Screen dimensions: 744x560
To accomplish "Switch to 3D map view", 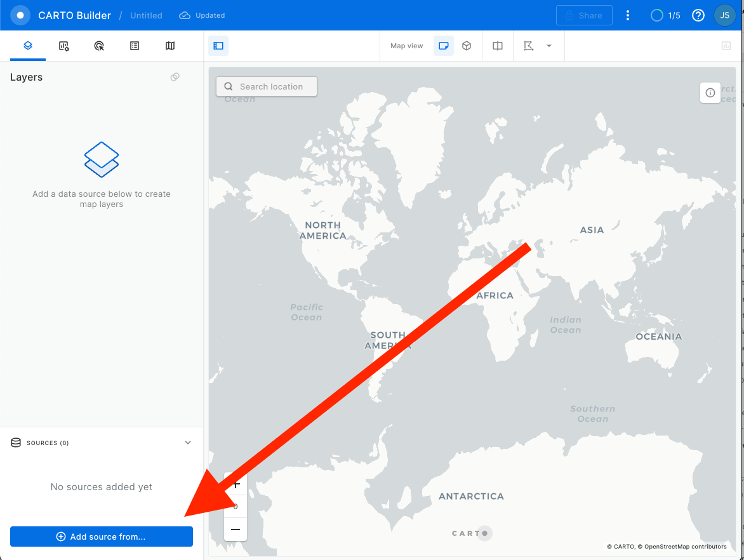I will (467, 46).
